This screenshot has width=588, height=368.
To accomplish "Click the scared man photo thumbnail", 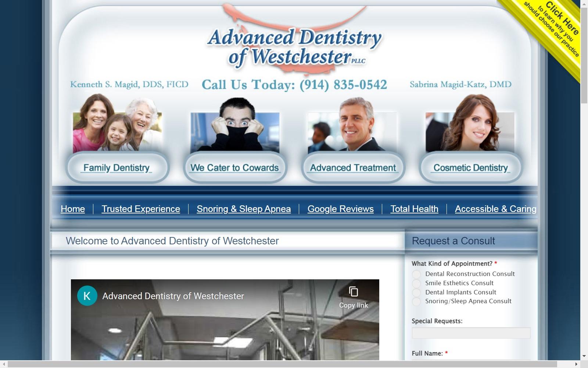I will 235,125.
